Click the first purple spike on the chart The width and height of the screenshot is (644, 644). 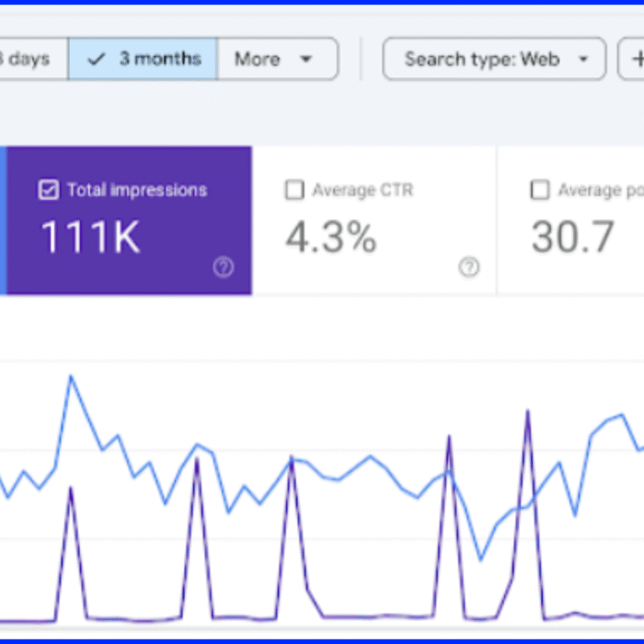tap(71, 488)
